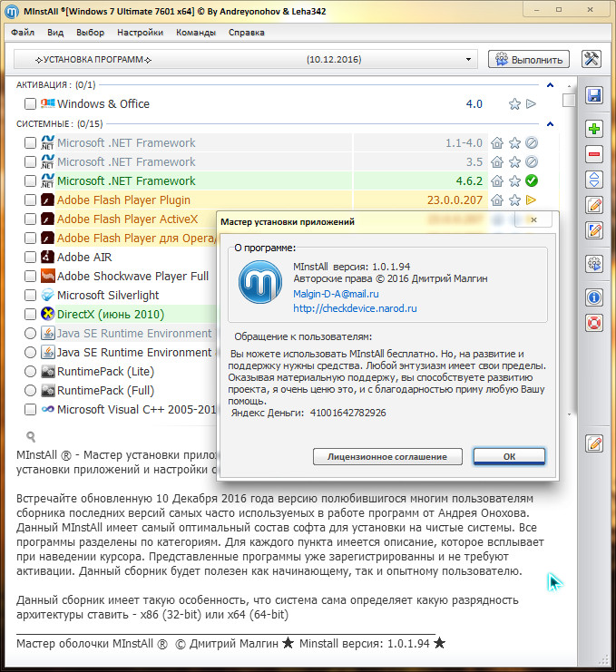Click the red minus remove icon

594,154
